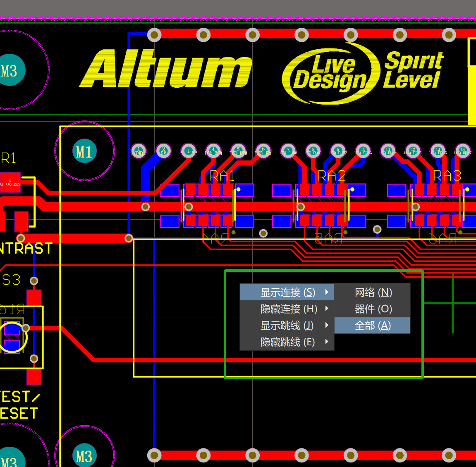Select the M1 mounting hole

[x=84, y=151]
